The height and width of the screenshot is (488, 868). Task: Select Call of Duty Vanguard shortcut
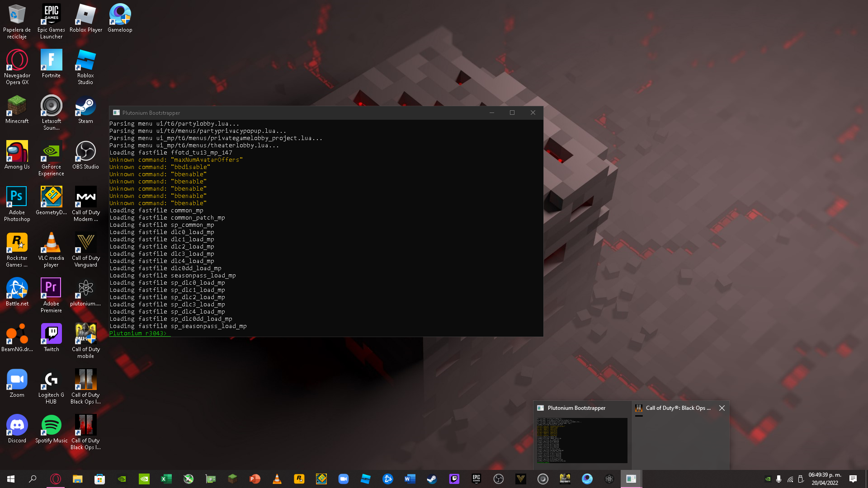click(85, 249)
